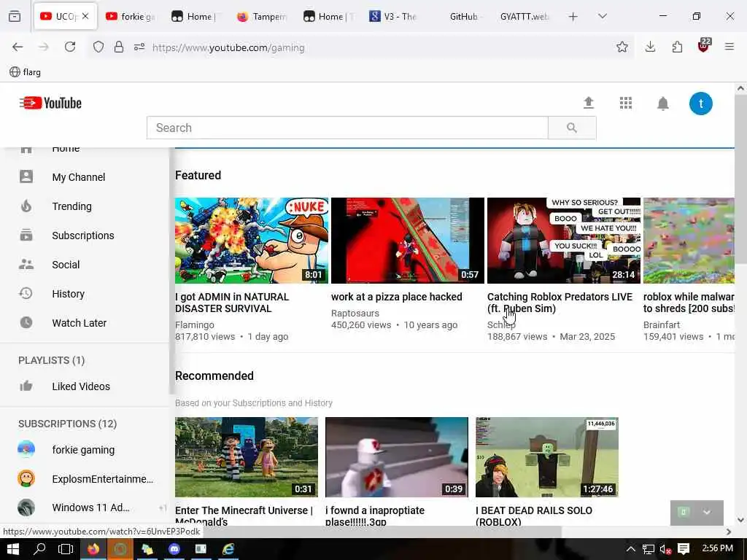
Task: Play the work at a pizza place thumbnail
Action: pyautogui.click(x=407, y=241)
